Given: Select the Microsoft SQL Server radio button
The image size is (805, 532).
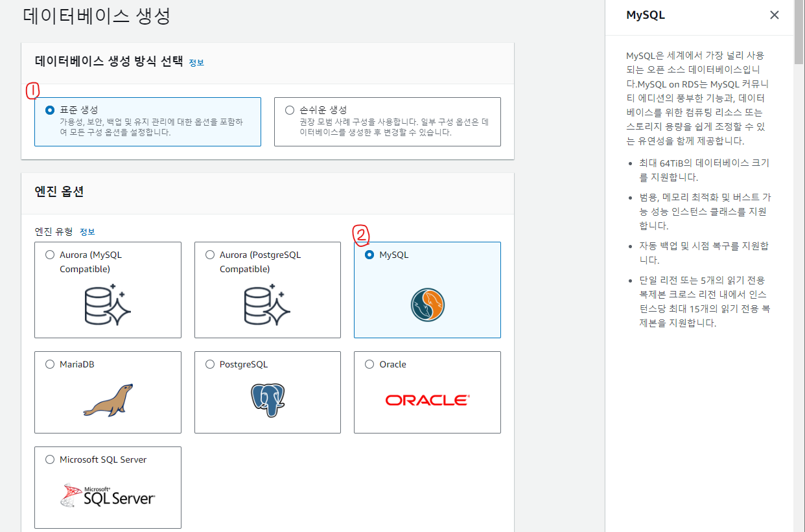Looking at the screenshot, I should point(50,459).
